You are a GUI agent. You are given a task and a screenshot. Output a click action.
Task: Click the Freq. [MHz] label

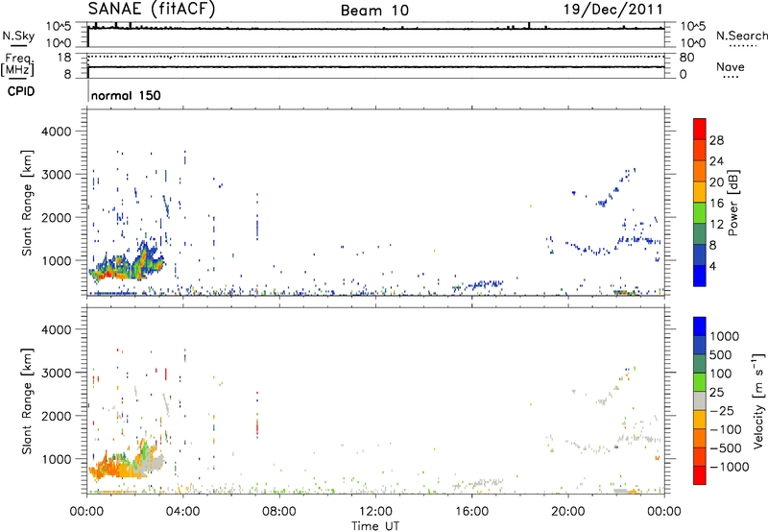click(17, 64)
